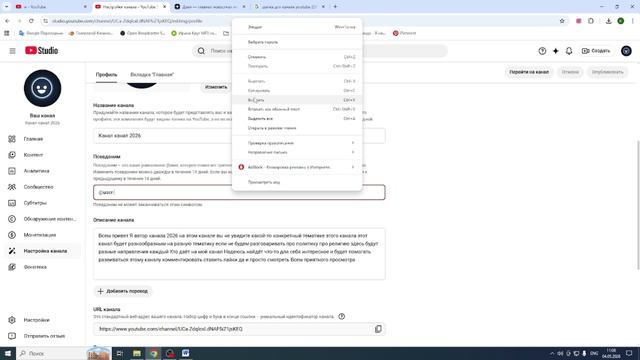Open the hamburger menu in YouTube Studio
Viewport: 640px width, 360px height.
(x=12, y=51)
